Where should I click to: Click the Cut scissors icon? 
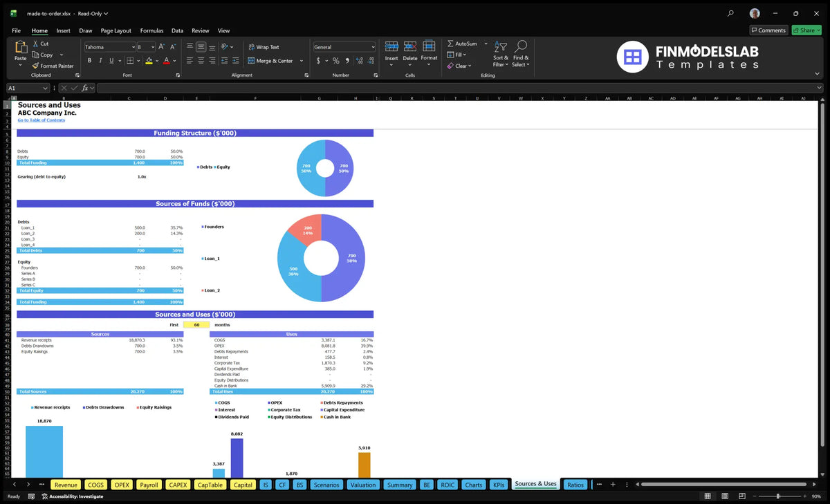click(x=35, y=44)
